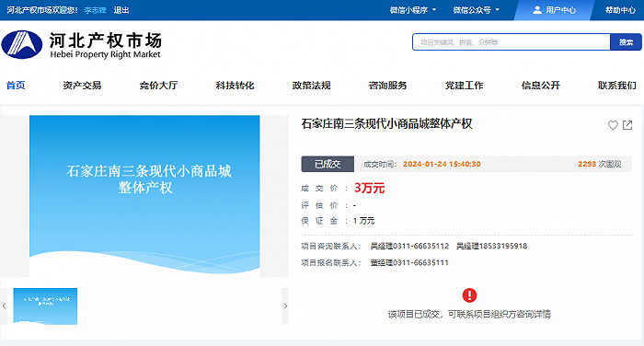Select 政策法规 in navigation bar
The image size is (644, 346).
[x=311, y=85]
